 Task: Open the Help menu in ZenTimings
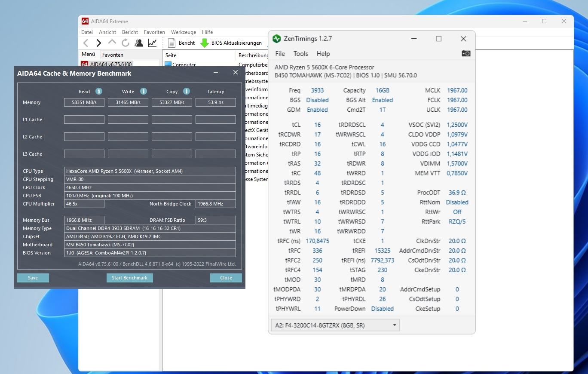(x=323, y=54)
